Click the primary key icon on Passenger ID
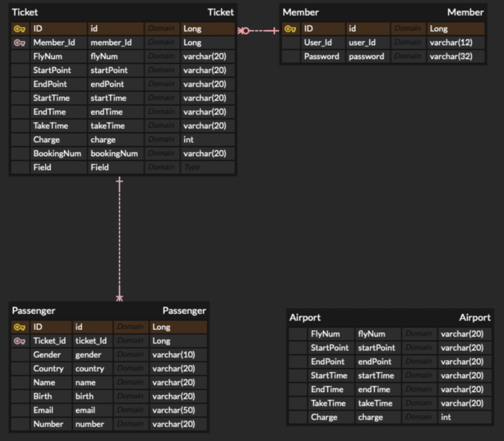 (19, 327)
